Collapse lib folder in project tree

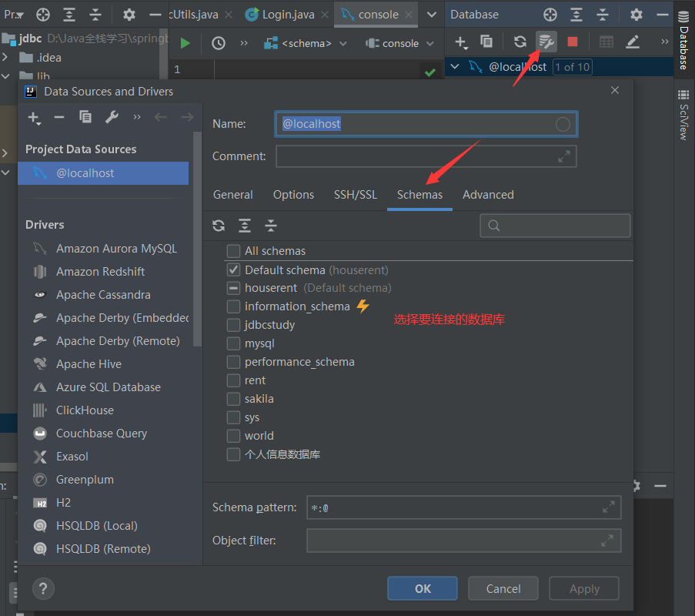point(5,76)
